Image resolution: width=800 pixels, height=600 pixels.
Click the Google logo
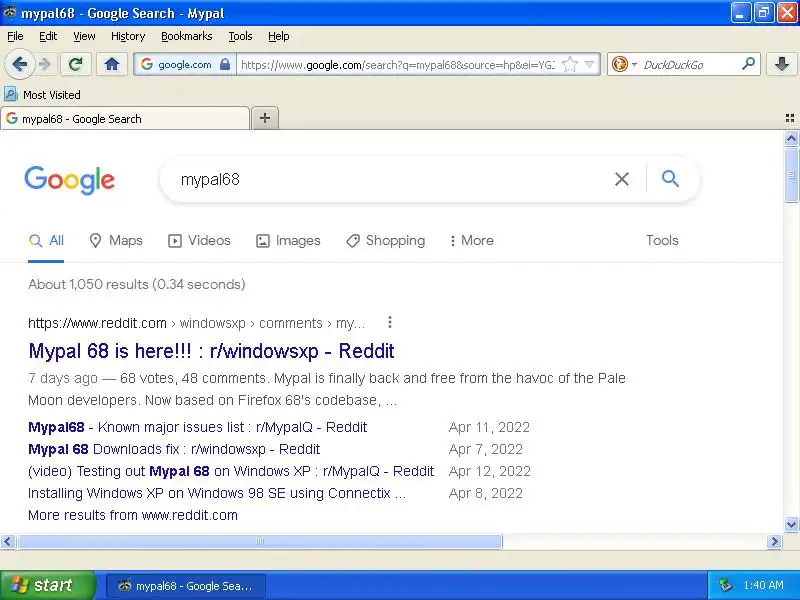69,180
